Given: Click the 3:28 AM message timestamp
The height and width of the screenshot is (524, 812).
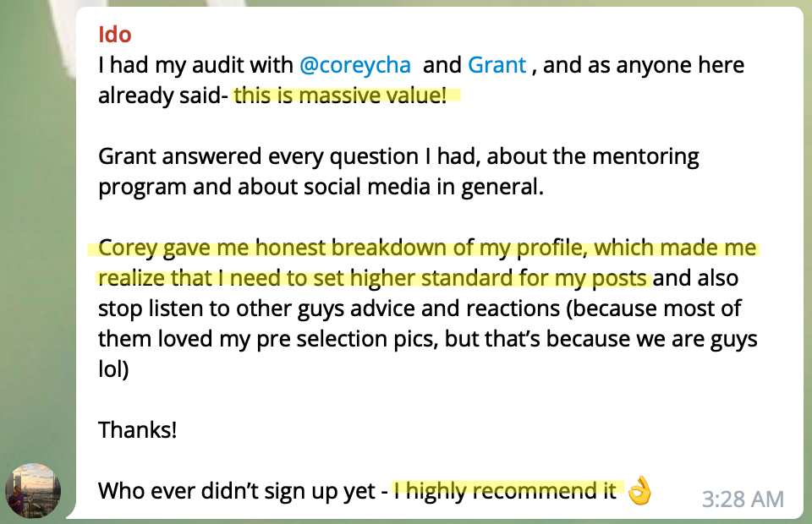Looking at the screenshot, I should [743, 499].
